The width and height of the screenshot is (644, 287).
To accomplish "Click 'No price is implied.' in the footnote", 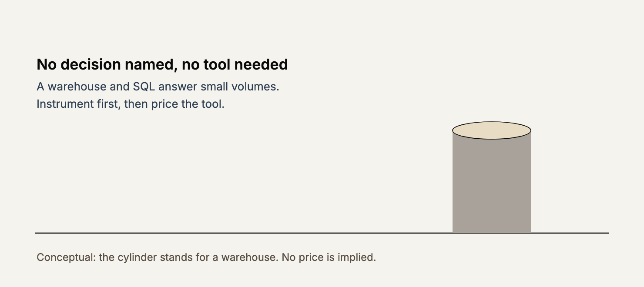I will (x=329, y=257).
